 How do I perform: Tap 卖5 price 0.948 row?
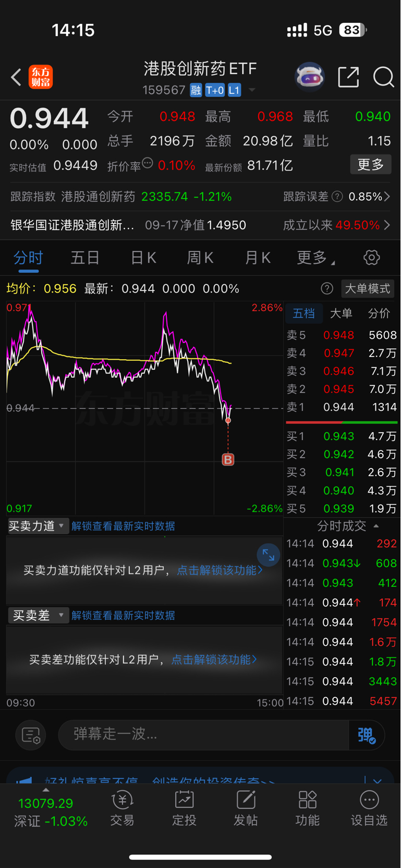click(342, 335)
